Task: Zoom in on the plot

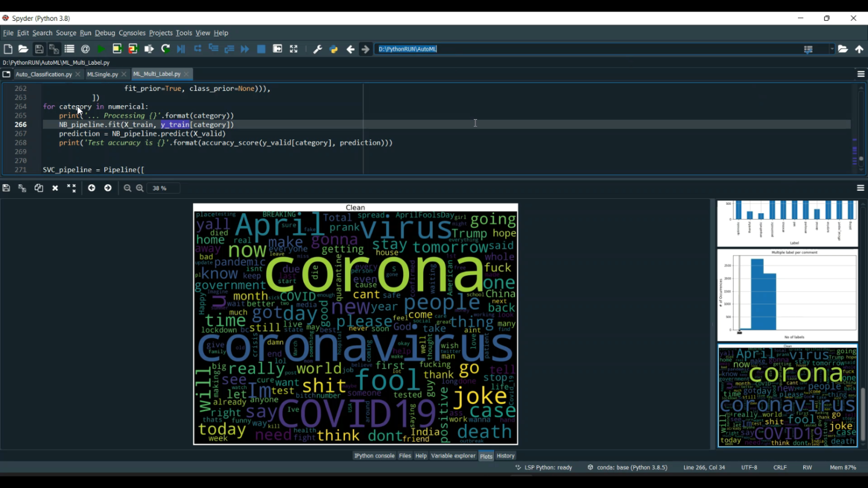Action: pos(140,188)
